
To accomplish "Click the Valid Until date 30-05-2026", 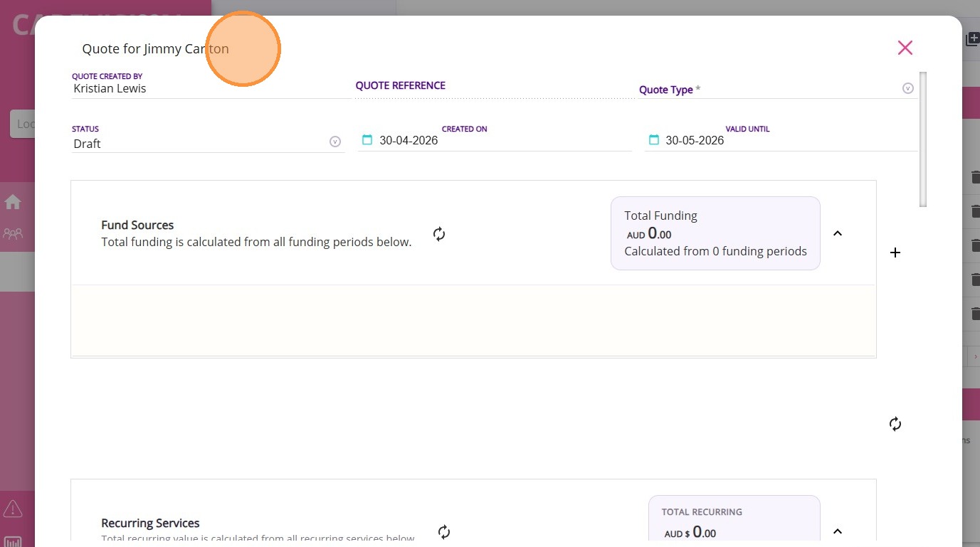I will pyautogui.click(x=695, y=141).
